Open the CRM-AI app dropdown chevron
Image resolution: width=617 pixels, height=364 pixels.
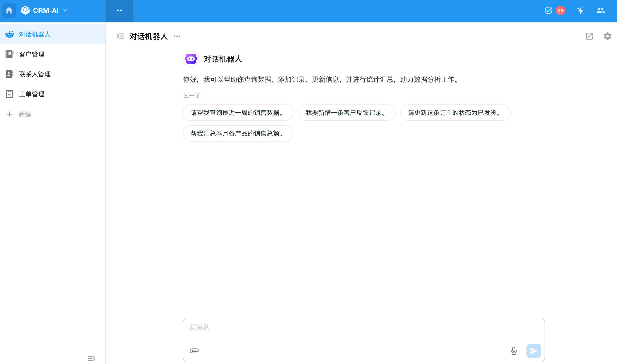(x=65, y=11)
